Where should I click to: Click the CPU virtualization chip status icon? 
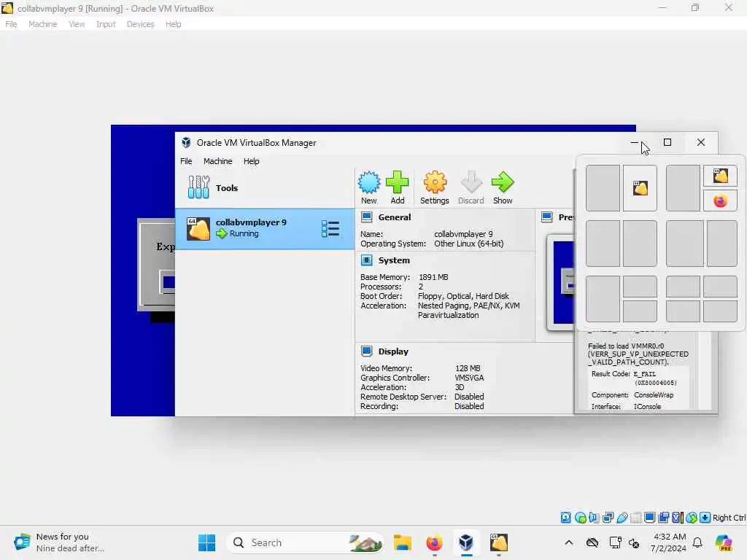[678, 518]
